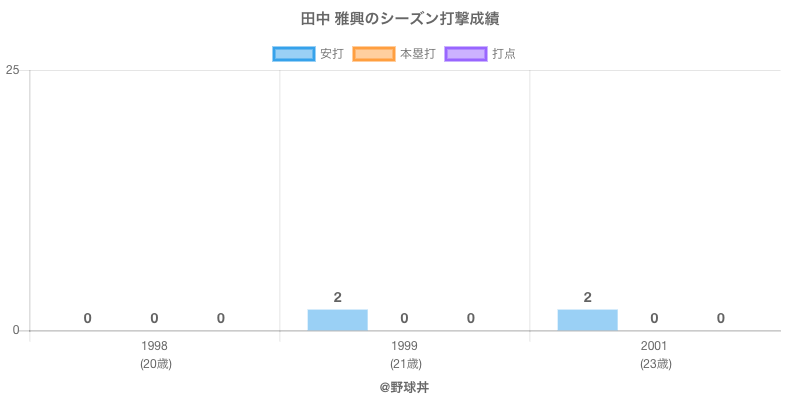
Task: Click the blue 安打 legend swatch
Action: point(293,54)
